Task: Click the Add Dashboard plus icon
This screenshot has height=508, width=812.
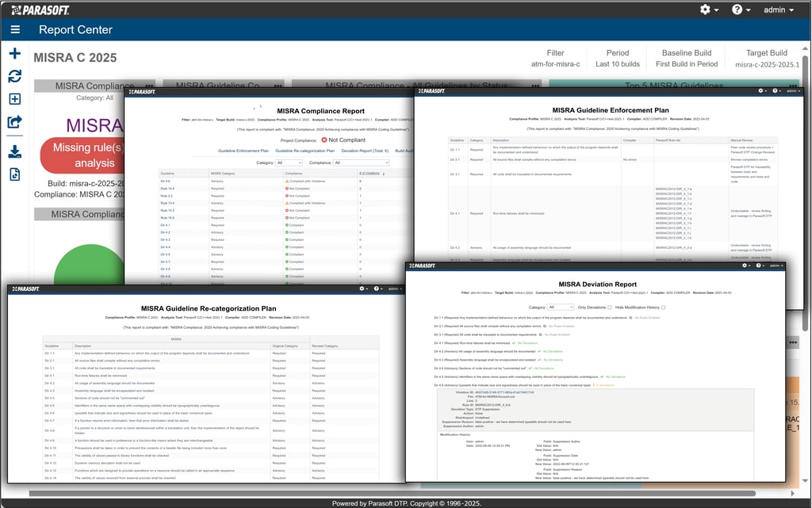Action: click(15, 53)
